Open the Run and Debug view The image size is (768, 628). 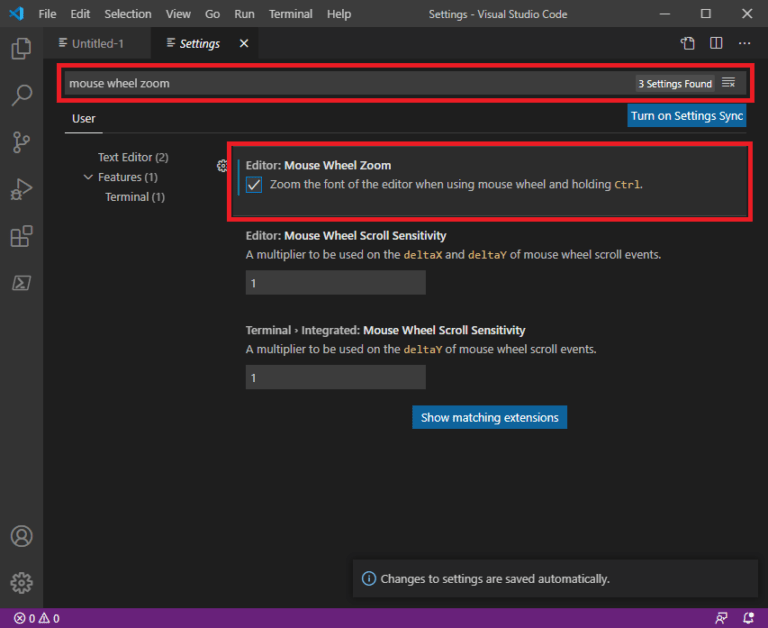pyautogui.click(x=21, y=189)
